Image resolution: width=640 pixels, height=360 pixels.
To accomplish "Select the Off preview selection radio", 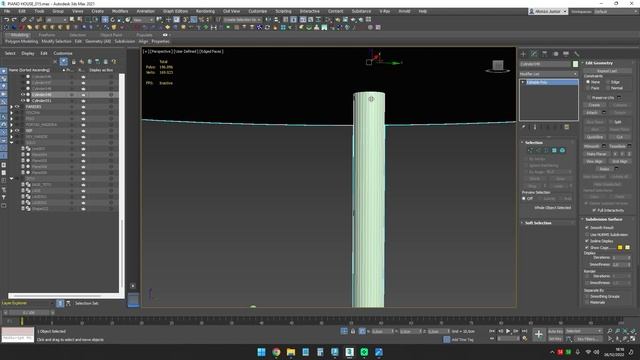I will coord(524,198).
